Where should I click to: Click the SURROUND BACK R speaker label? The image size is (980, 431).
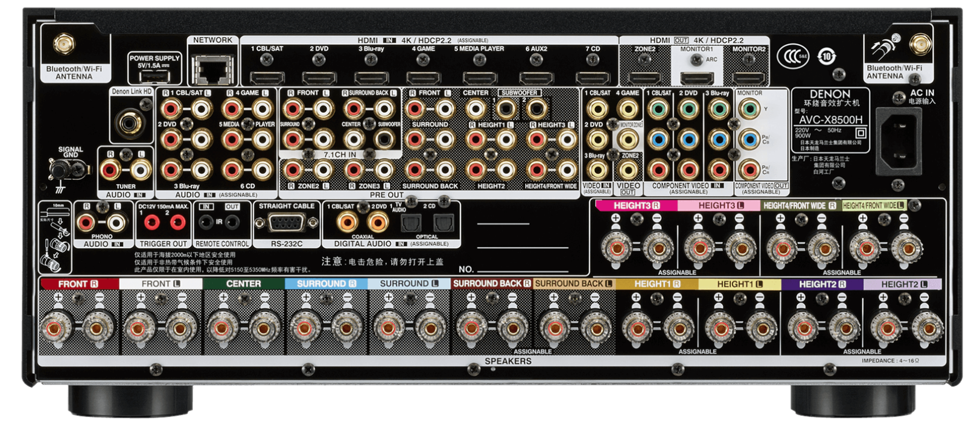coord(492,284)
